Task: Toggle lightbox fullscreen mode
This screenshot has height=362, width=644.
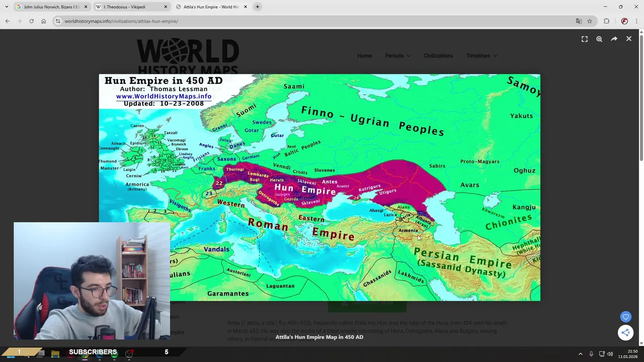Action: 585,39
